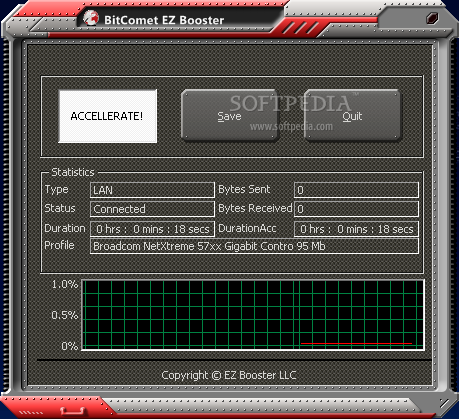
Task: Quit the application with Quit button
Action: coord(352,115)
